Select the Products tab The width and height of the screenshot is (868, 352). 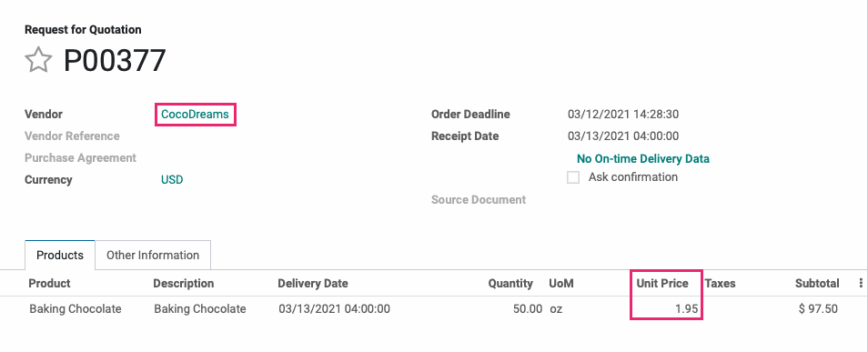60,256
